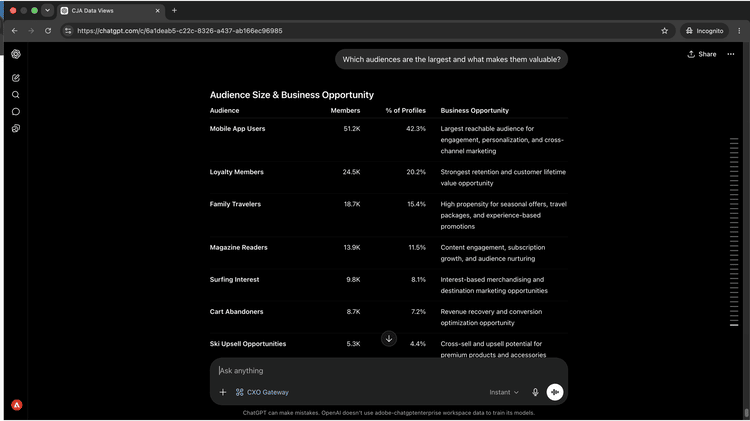Select the CXO Gateway connector chip
Screen dimensions: 750x421
coord(262,392)
